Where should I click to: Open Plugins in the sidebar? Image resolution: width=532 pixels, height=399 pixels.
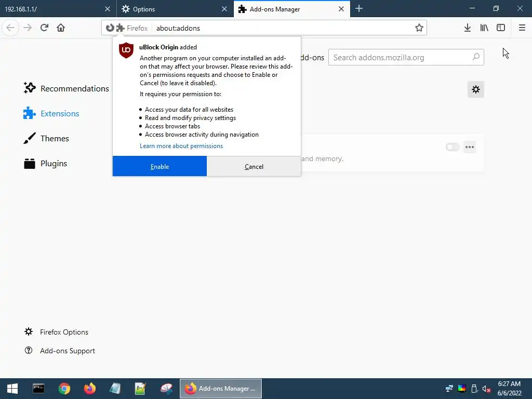pyautogui.click(x=46, y=164)
